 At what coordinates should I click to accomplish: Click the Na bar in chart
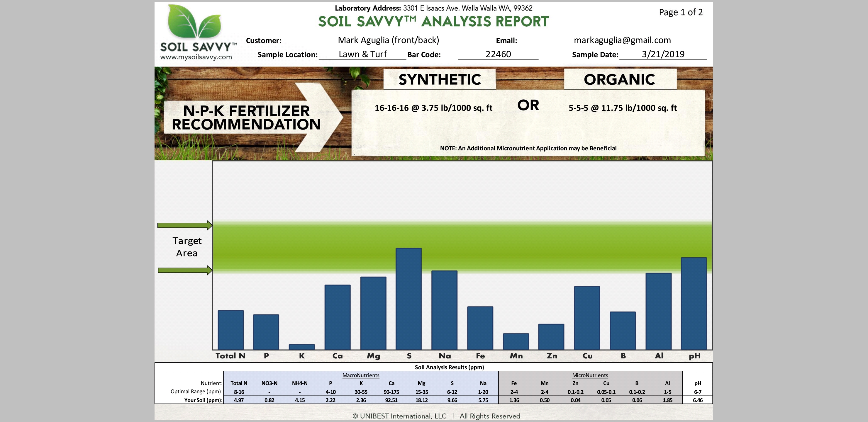click(x=444, y=310)
